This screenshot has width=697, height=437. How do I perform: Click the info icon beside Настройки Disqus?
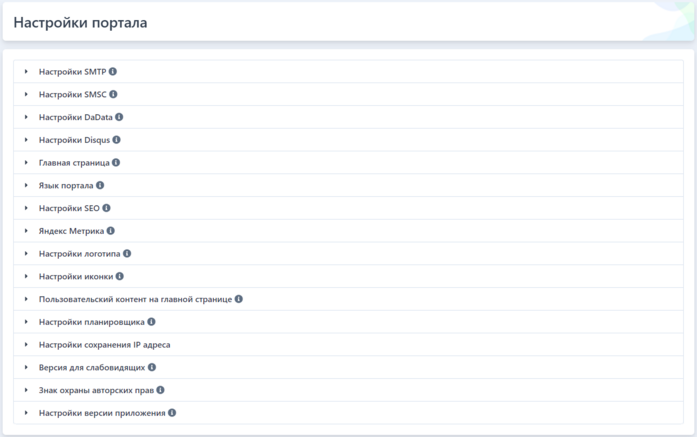click(x=117, y=140)
